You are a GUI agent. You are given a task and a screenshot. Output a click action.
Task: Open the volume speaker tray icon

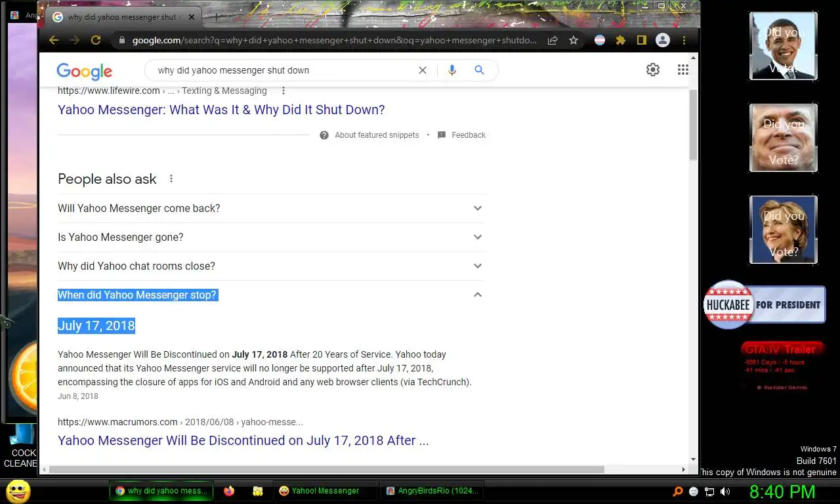click(x=725, y=492)
